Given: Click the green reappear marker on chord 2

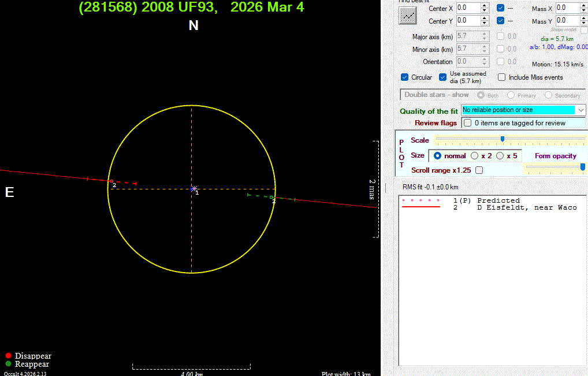Looking at the screenshot, I should tap(271, 197).
